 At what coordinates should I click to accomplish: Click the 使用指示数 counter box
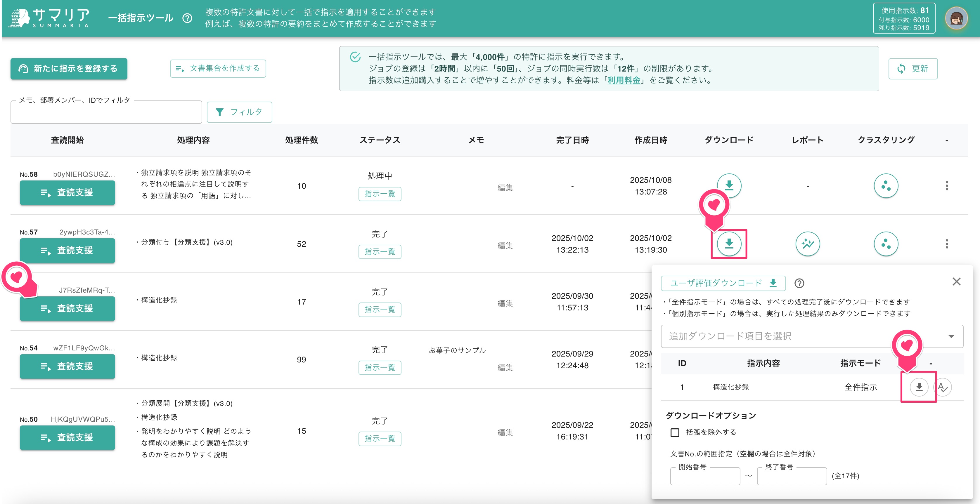point(904,18)
